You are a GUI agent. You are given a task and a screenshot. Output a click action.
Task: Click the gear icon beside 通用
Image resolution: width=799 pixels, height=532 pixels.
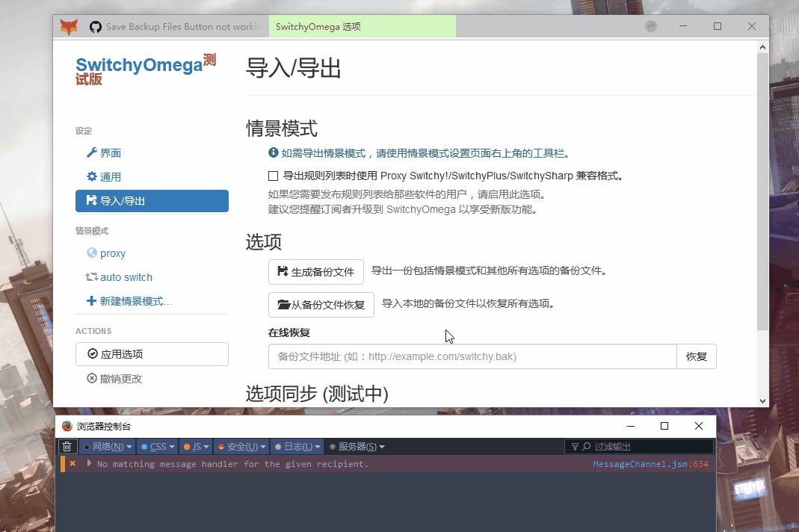(92, 176)
